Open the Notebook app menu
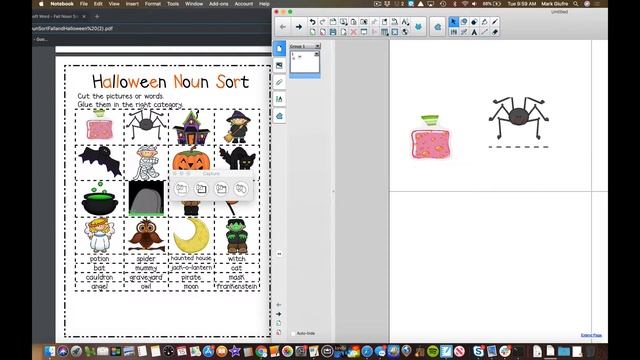The height and width of the screenshot is (360, 640). click(62, 4)
